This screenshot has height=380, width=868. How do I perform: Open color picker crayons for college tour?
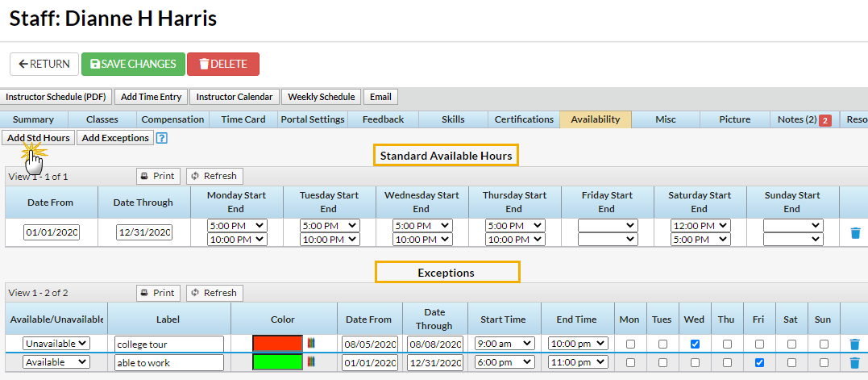310,344
